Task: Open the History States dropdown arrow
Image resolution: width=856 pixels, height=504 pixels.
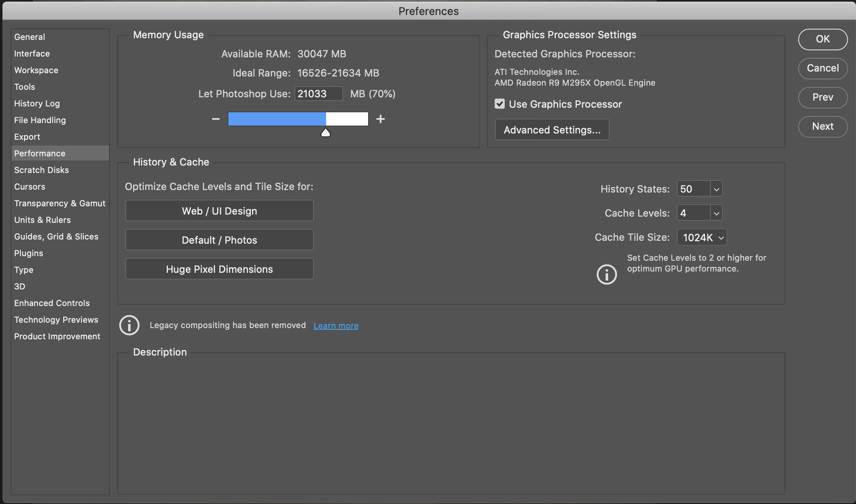Action: 716,189
